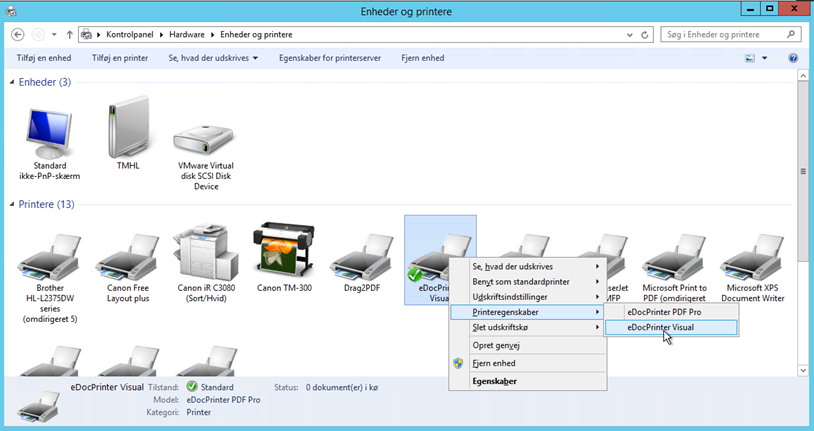The width and height of the screenshot is (814, 431).
Task: Select the Drag2PDF printer
Action: click(x=362, y=262)
